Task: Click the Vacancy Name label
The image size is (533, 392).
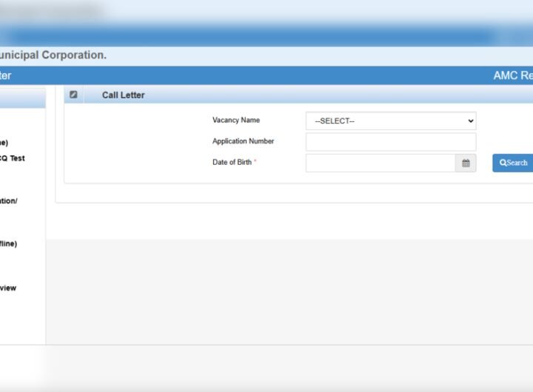Action: (235, 121)
